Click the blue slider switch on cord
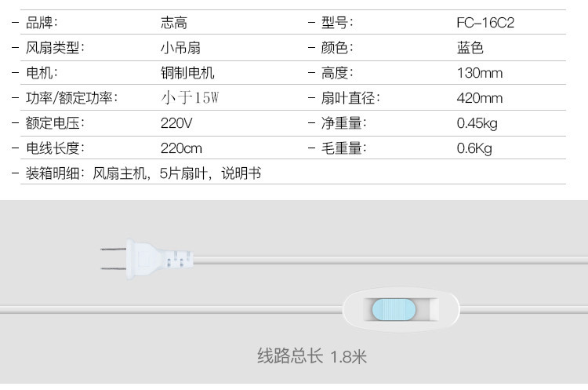This screenshot has width=588, height=390. 394,310
